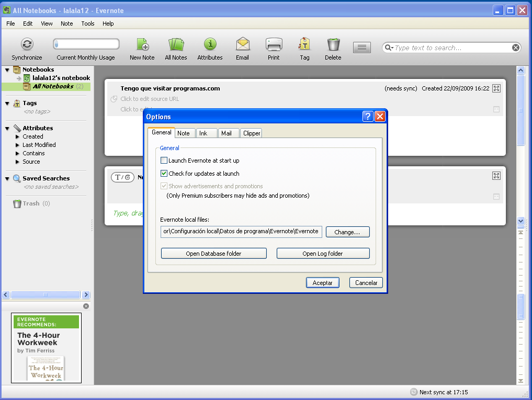This screenshot has width=532, height=400.
Task: Click the Tag toolbar icon
Action: pyautogui.click(x=304, y=44)
